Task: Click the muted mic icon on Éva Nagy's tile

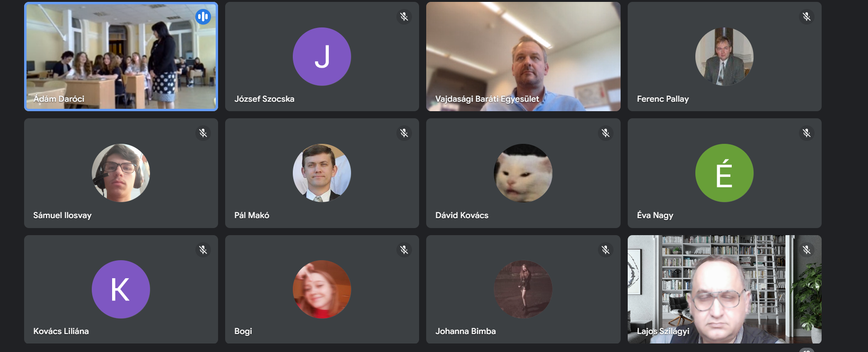Action: [x=807, y=133]
